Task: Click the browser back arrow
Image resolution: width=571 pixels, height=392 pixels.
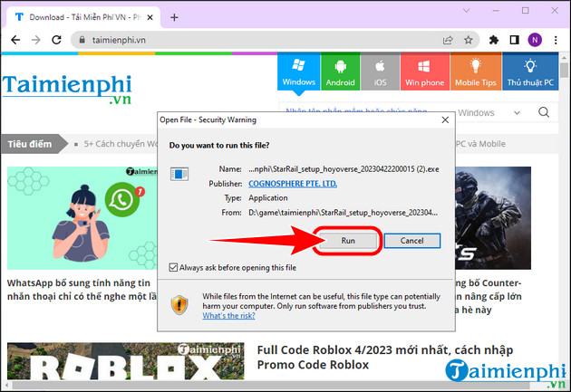Action: point(15,40)
